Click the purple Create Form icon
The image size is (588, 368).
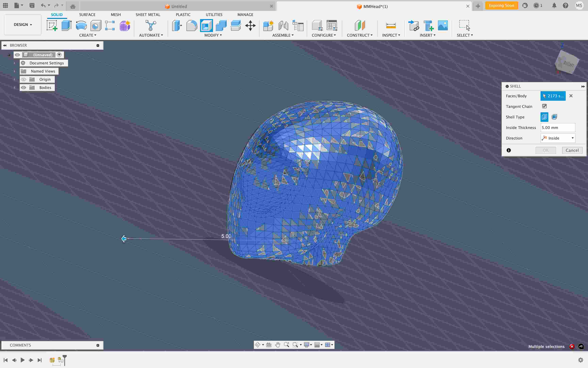125,26
